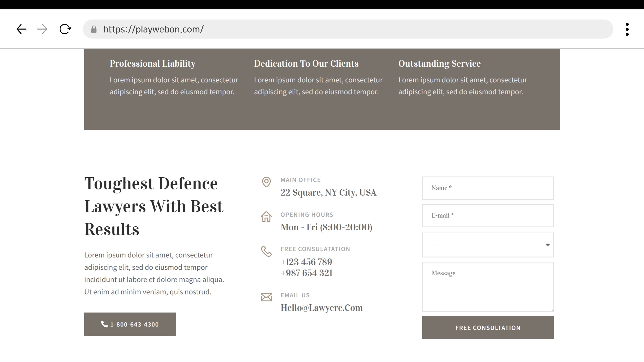This screenshot has width=644, height=362.
Task: Focus the Name input field
Action: [488, 188]
